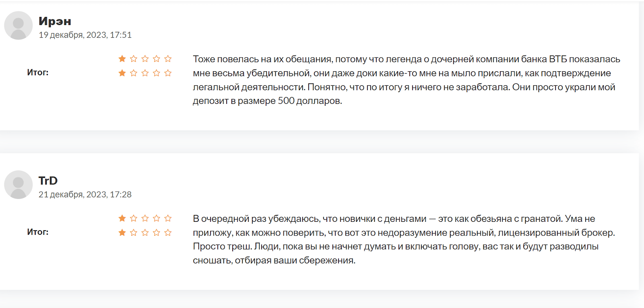Click the date 19 декабря, 2023, 17:51

pos(85,35)
